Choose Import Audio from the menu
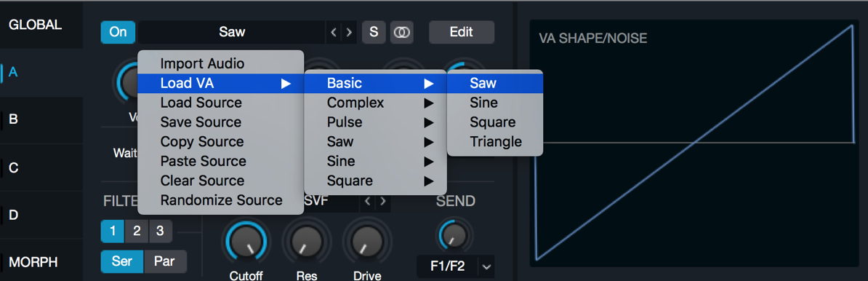 pos(220,64)
